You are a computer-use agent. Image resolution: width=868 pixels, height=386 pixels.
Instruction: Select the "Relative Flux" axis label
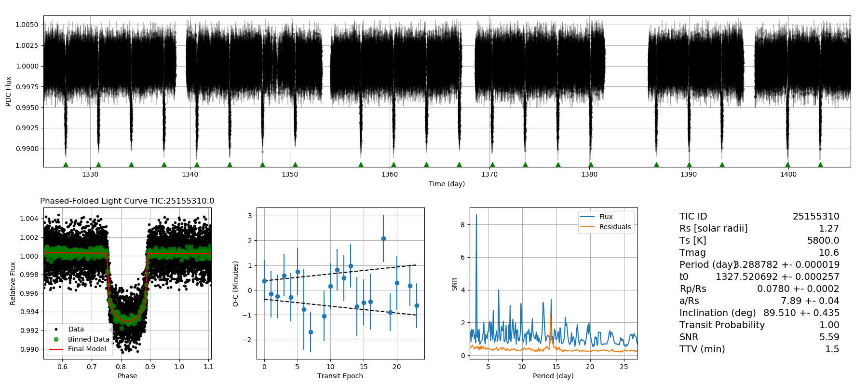click(13, 283)
